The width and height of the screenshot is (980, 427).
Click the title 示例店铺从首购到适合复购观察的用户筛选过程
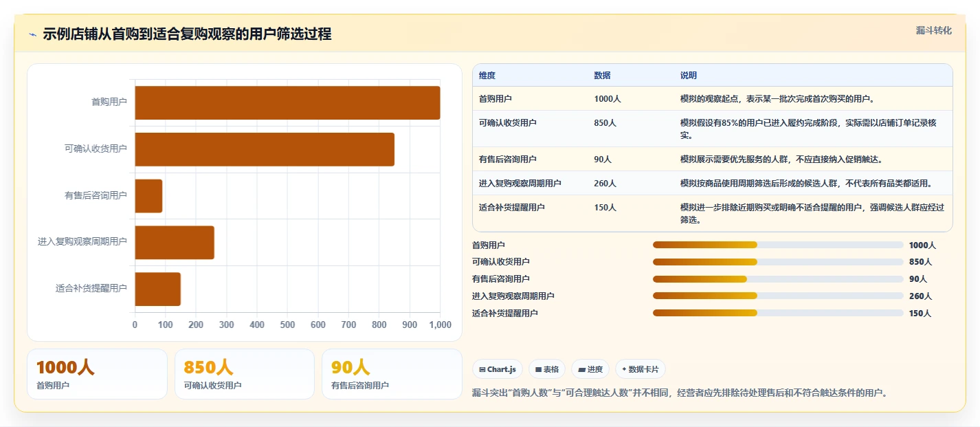(x=187, y=34)
